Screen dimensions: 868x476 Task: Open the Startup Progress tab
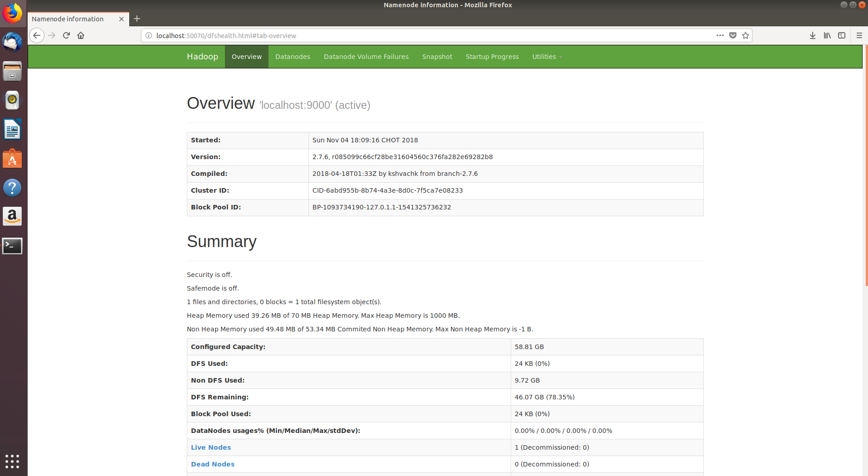pos(492,57)
